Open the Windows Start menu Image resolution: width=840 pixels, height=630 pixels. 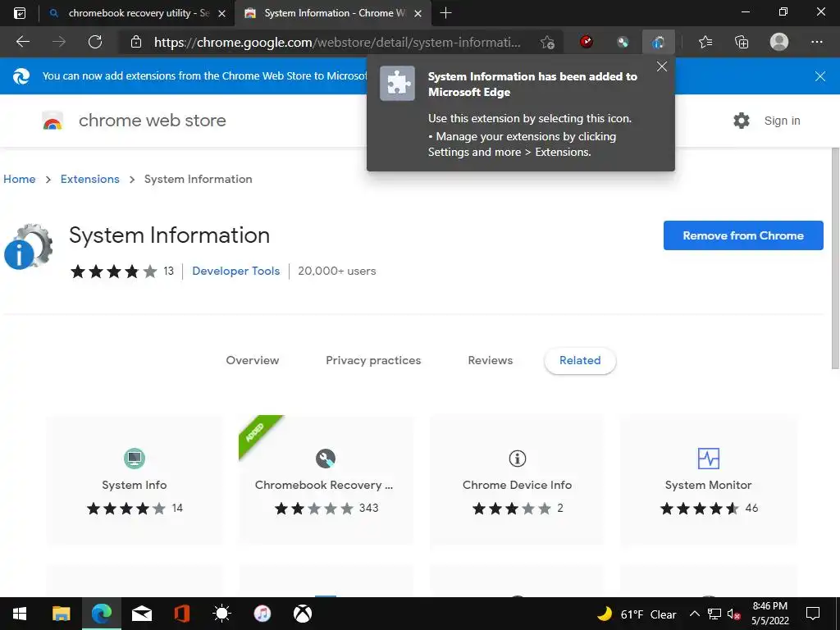point(20,614)
